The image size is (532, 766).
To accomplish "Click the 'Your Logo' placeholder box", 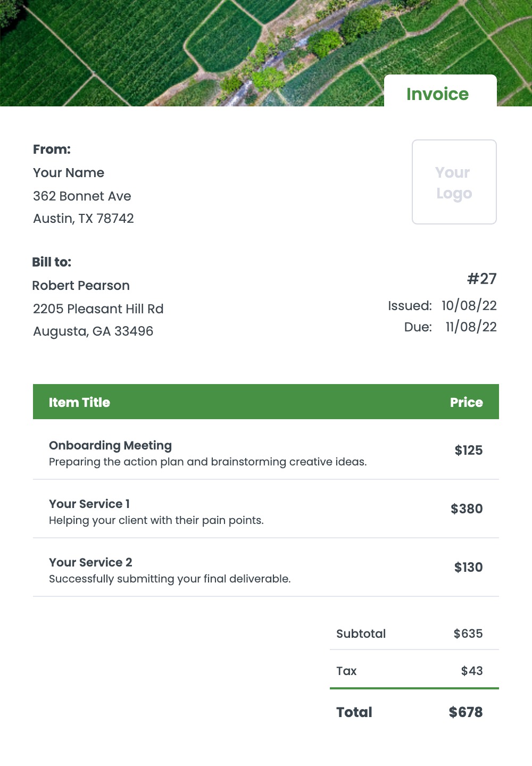I will coord(454,182).
